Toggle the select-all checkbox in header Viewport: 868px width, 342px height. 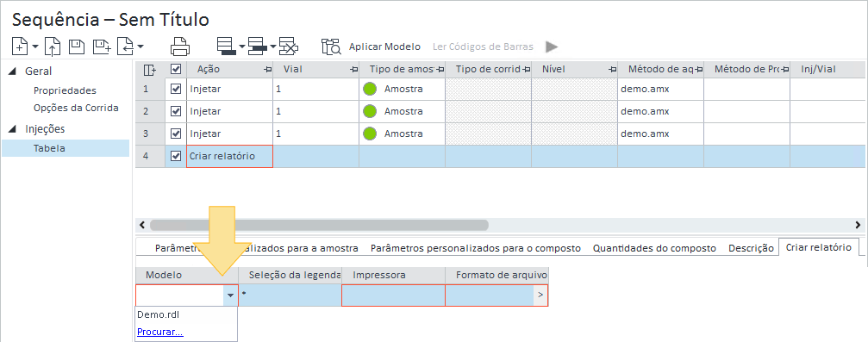pos(176,70)
